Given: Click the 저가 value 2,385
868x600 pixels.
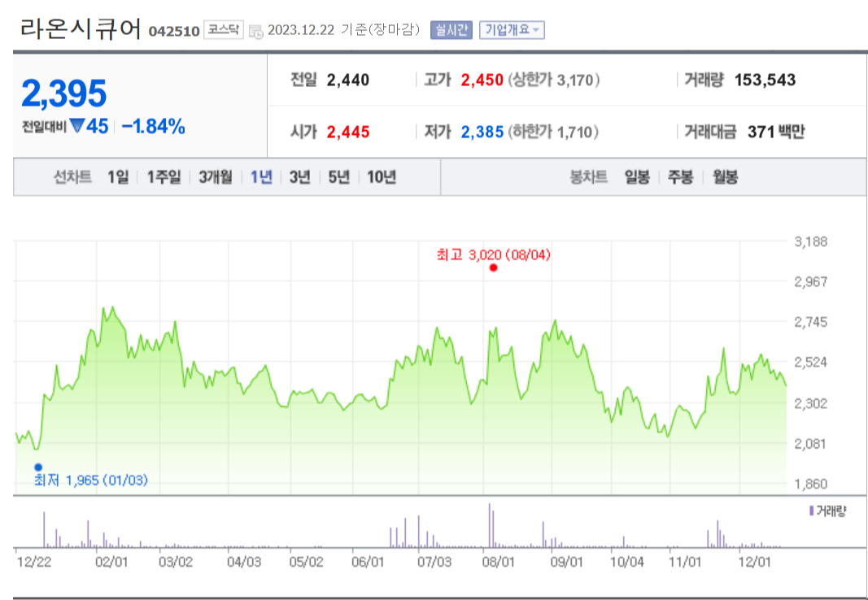Looking at the screenshot, I should pos(482,133).
